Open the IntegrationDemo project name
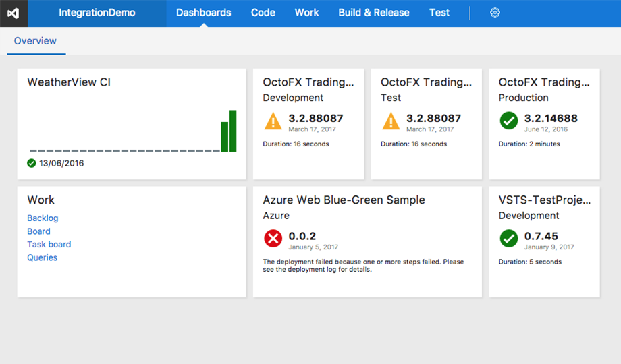Screen dimensions: 621x364 tap(97, 13)
